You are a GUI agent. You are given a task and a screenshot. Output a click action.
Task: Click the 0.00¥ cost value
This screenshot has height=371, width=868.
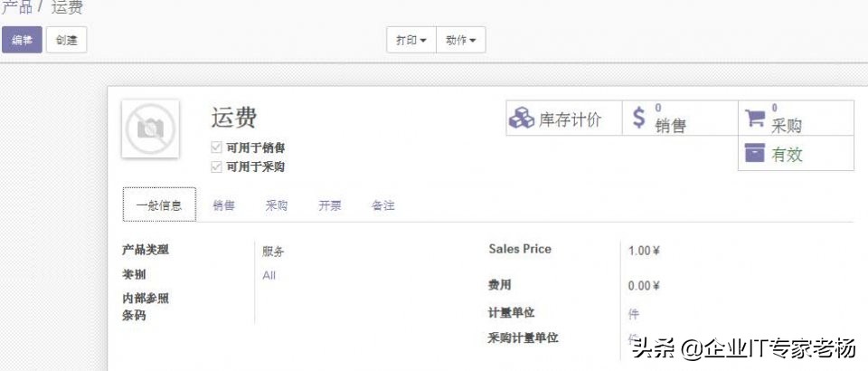pyautogui.click(x=645, y=286)
